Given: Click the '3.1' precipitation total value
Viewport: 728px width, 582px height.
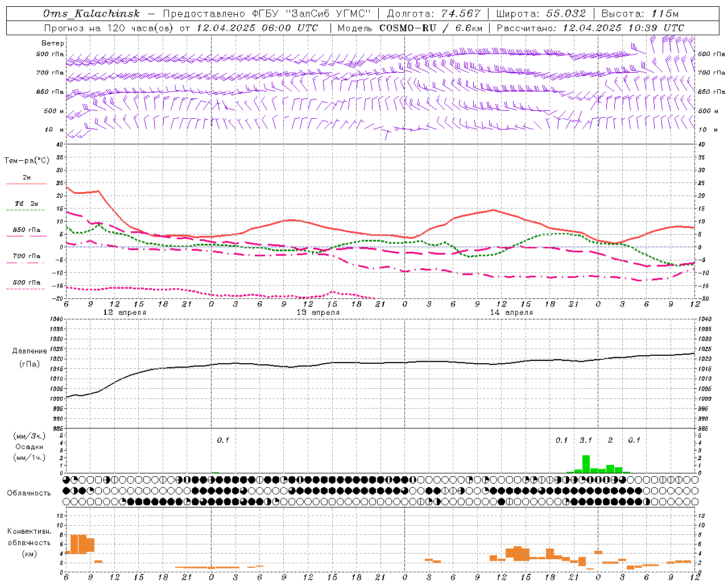Looking at the screenshot, I should pyautogui.click(x=585, y=440).
